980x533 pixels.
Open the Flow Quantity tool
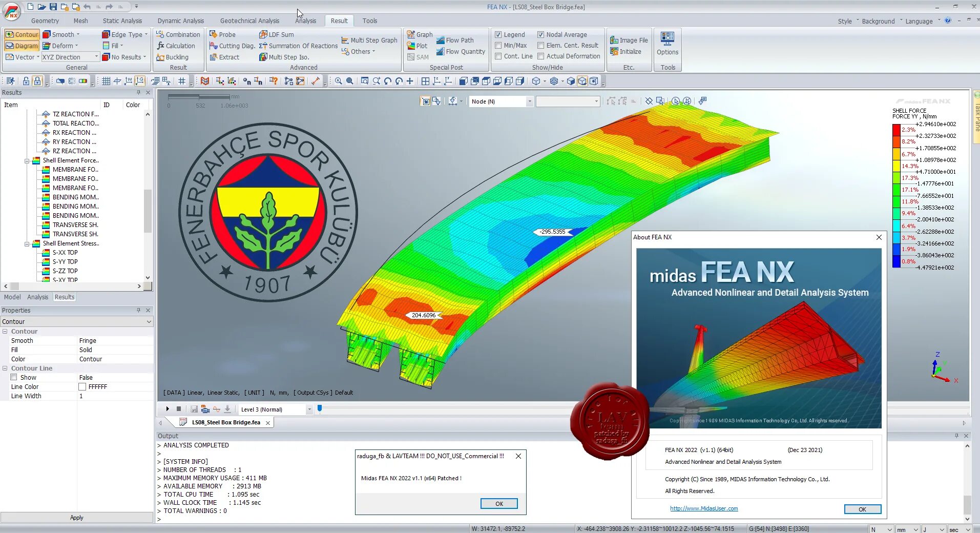461,51
